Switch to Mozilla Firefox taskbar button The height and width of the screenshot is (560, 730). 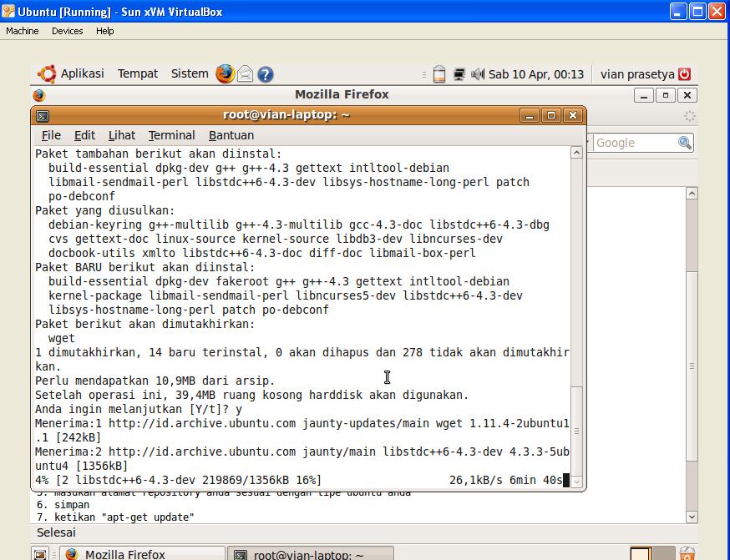pos(143,553)
